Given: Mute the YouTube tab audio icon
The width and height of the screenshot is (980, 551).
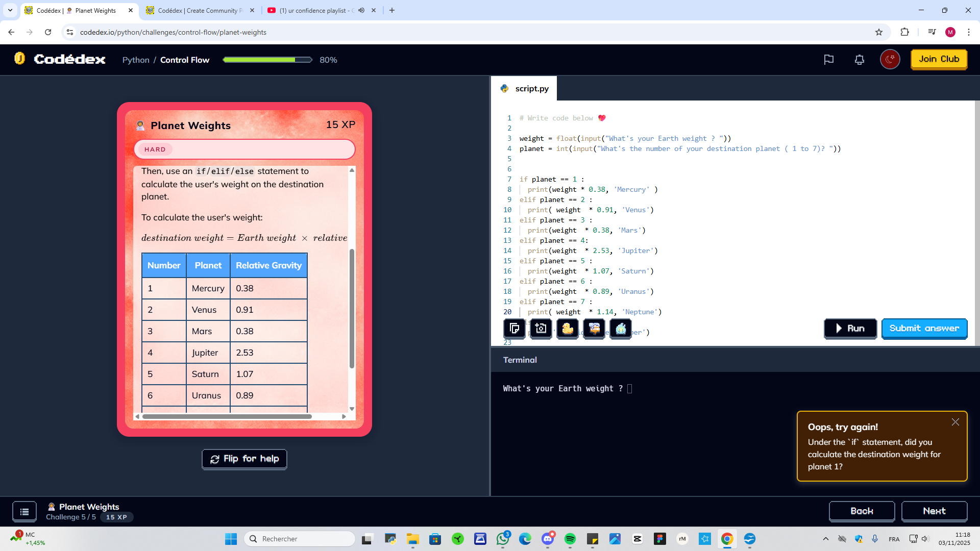Looking at the screenshot, I should pyautogui.click(x=361, y=10).
